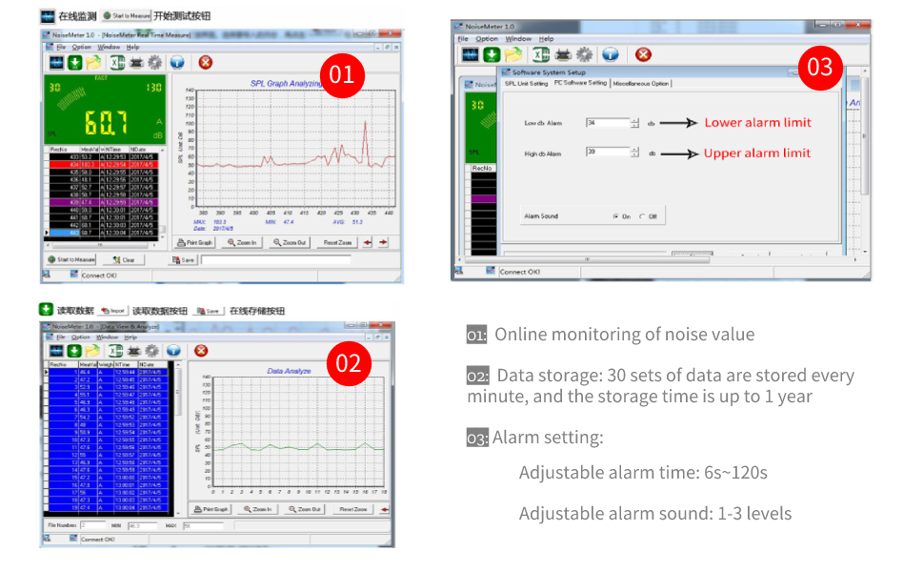
Task: Open the File menu in Real Time Measure window
Action: 61,47
